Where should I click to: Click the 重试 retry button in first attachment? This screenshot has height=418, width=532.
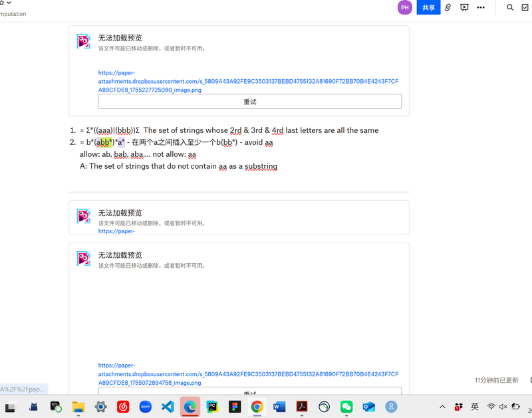pyautogui.click(x=249, y=102)
